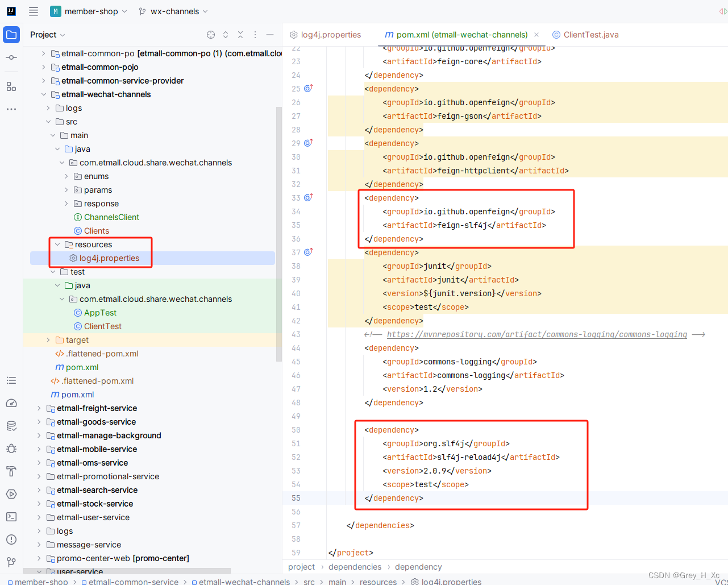The height and width of the screenshot is (585, 728).
Task: Select ChannelsClient interface in tree
Action: 111,217
